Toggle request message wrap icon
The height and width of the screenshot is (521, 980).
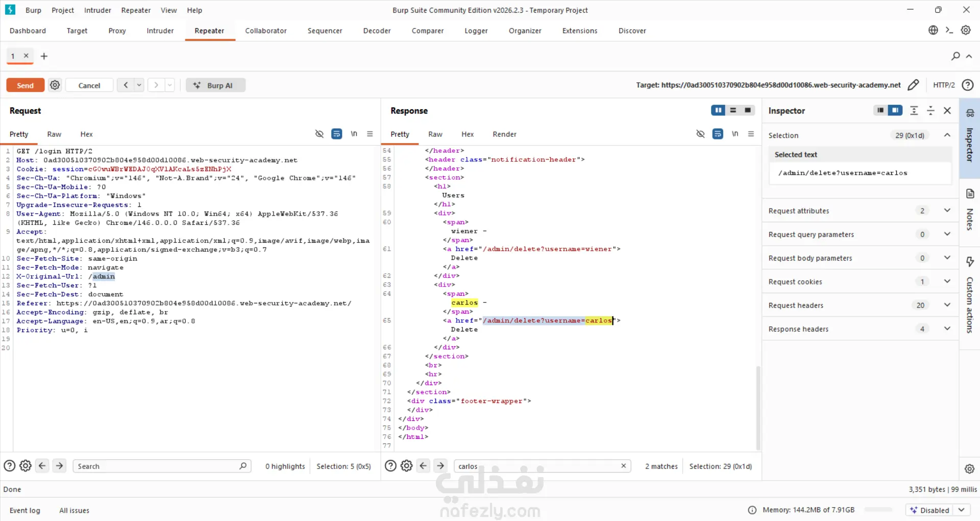pyautogui.click(x=337, y=134)
